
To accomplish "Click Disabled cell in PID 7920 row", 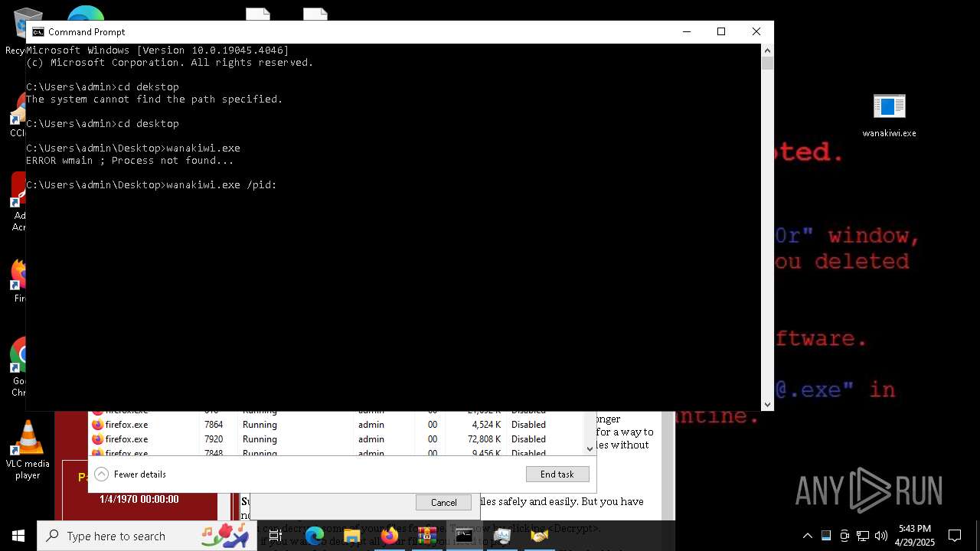I will (x=528, y=439).
